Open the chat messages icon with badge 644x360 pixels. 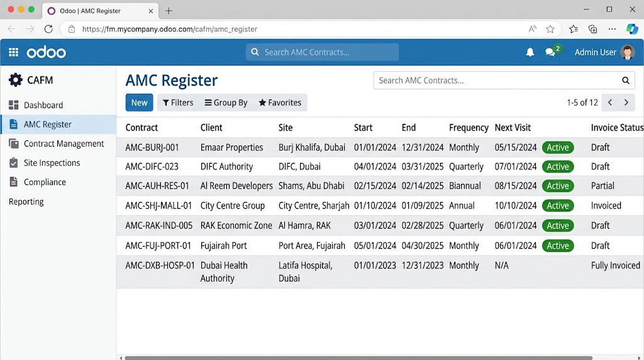click(552, 51)
